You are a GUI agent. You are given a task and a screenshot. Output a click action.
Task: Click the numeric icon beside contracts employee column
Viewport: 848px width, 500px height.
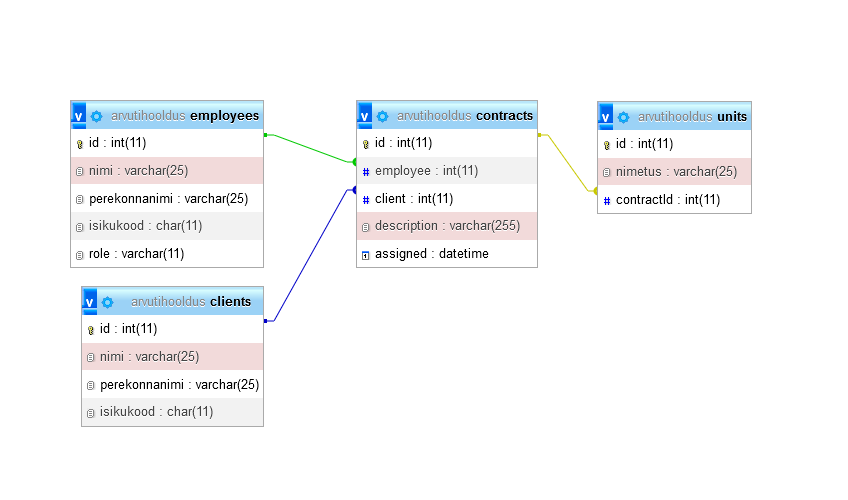point(366,171)
